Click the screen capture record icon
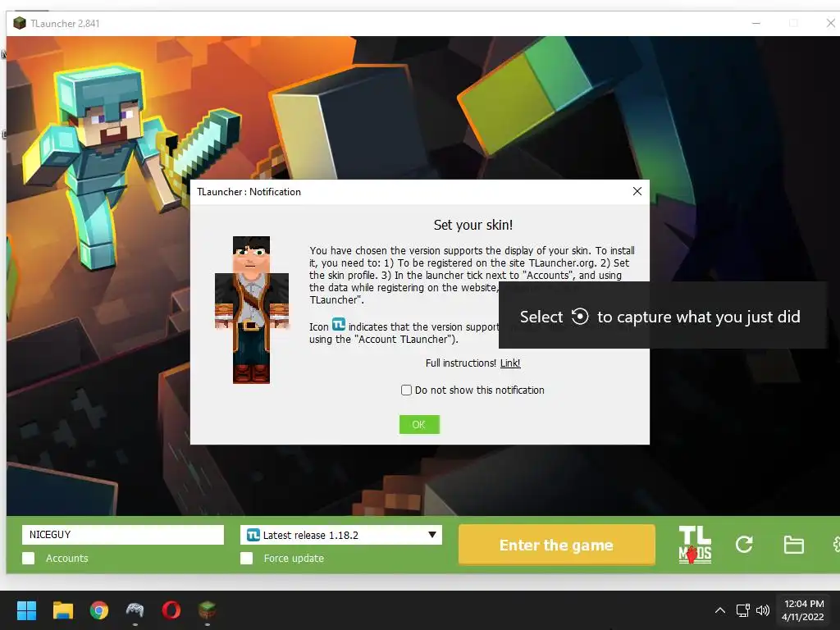840x630 pixels. coord(580,317)
